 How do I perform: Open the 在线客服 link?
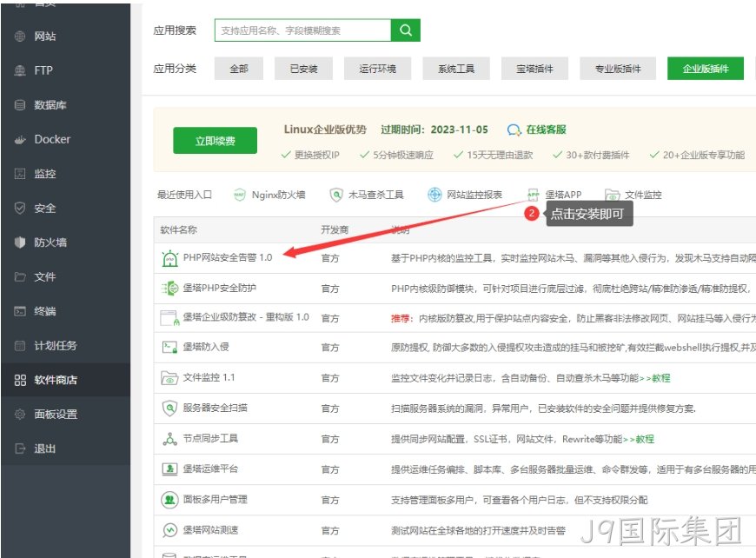pyautogui.click(x=546, y=130)
